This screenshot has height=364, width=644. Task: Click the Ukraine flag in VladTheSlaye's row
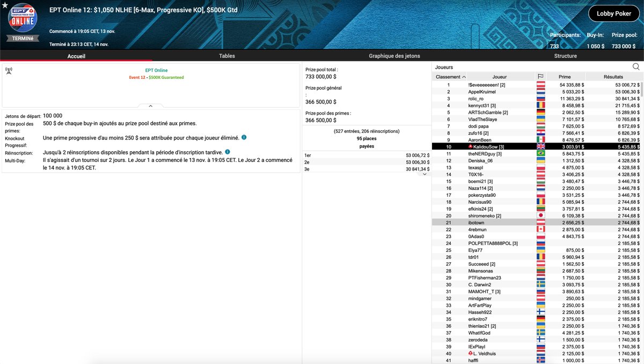pyautogui.click(x=540, y=119)
